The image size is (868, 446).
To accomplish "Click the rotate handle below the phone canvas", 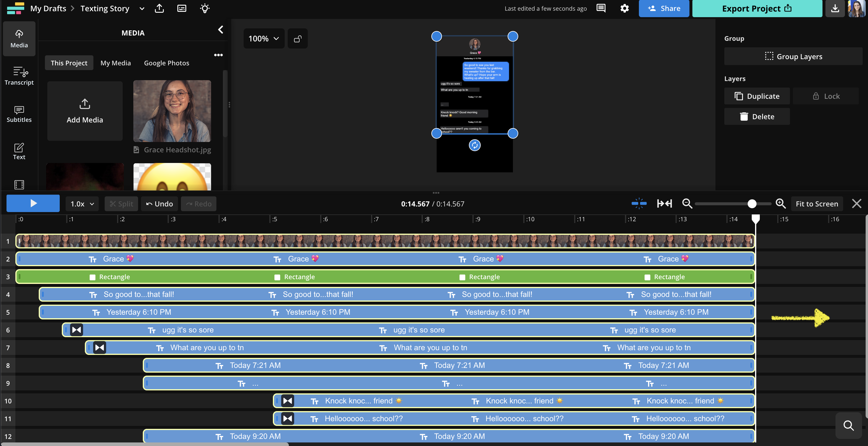I will 475,145.
